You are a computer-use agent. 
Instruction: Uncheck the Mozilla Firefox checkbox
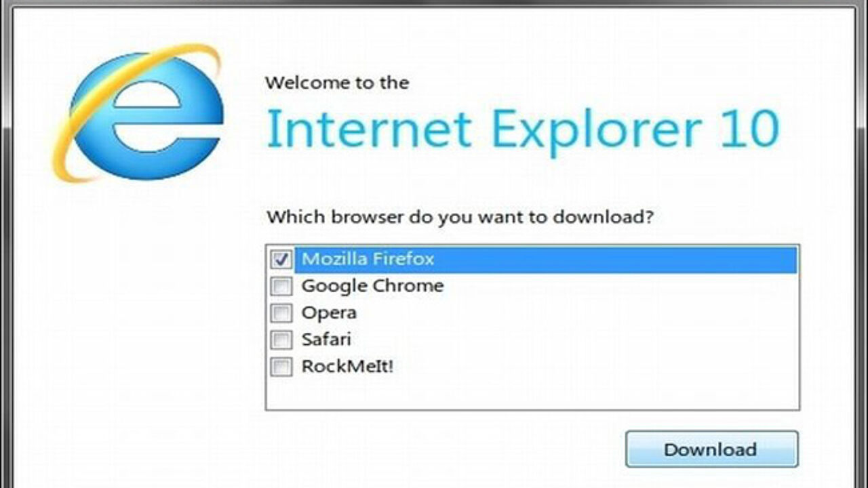[281, 260]
